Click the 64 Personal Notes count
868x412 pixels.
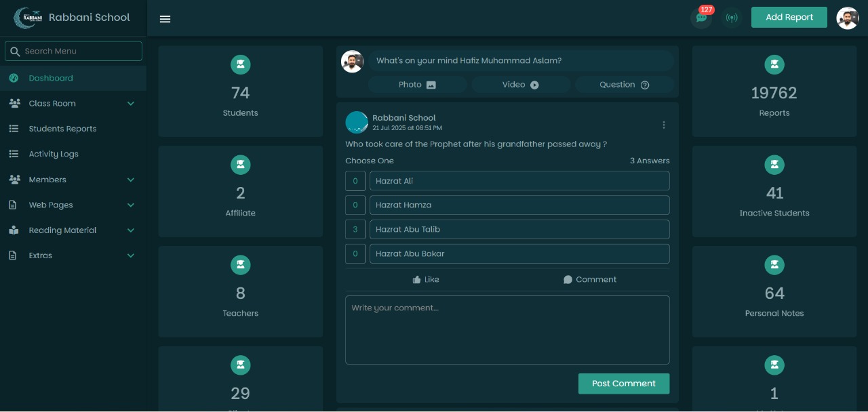tap(774, 293)
